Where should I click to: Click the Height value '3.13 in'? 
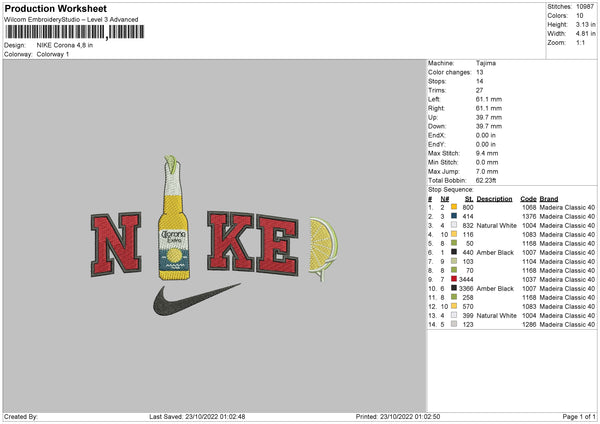pos(586,24)
